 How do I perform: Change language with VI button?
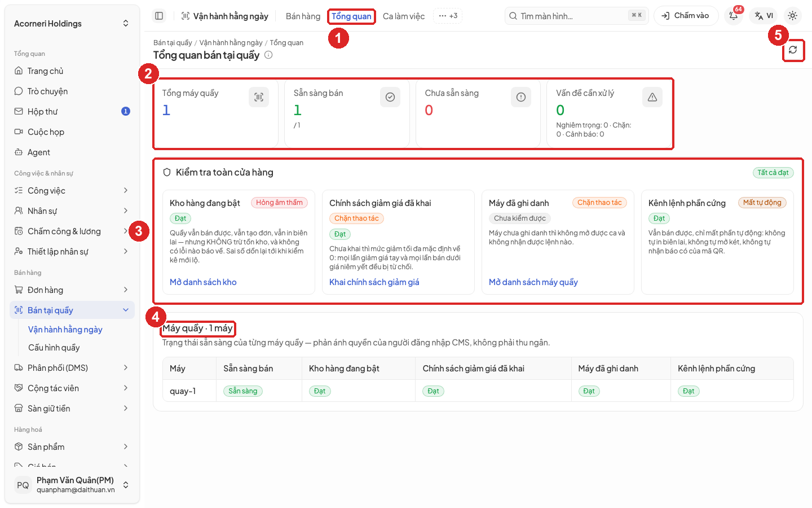click(764, 16)
